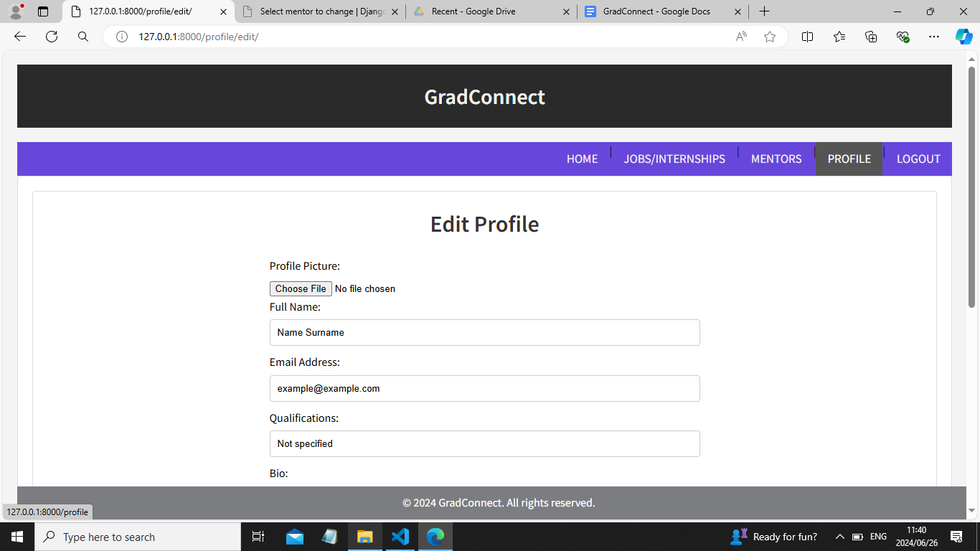Open the Edge settings and more menu
The image size is (980, 551).
[x=933, y=36]
